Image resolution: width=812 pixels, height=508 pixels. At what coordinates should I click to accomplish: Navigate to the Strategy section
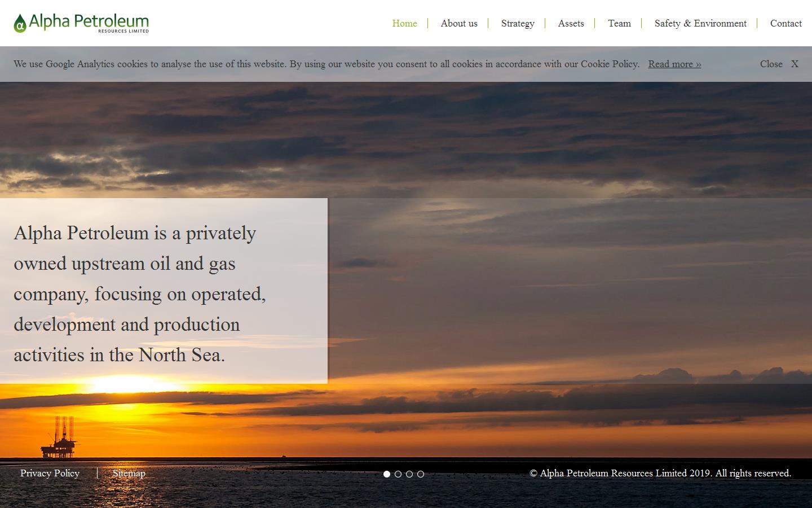click(x=517, y=24)
